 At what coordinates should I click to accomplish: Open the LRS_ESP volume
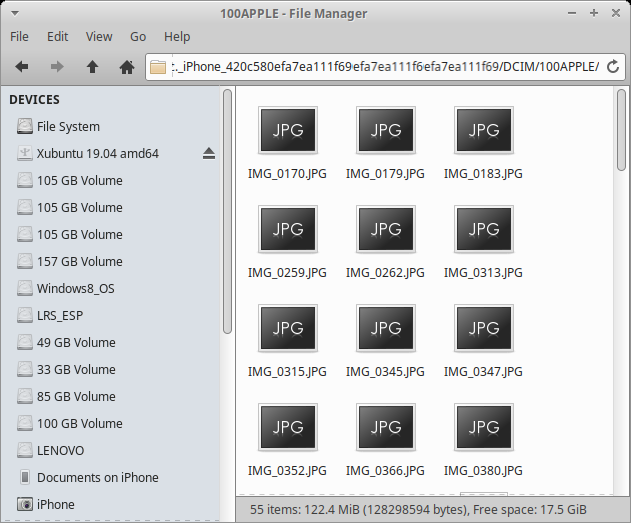click(110, 315)
